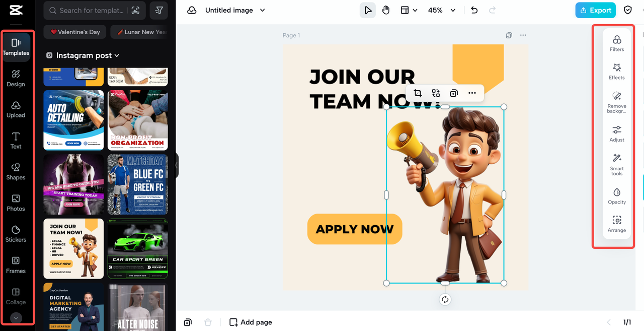644x331 pixels.
Task: Choose the Join Our Team Now template
Action: tap(73, 248)
